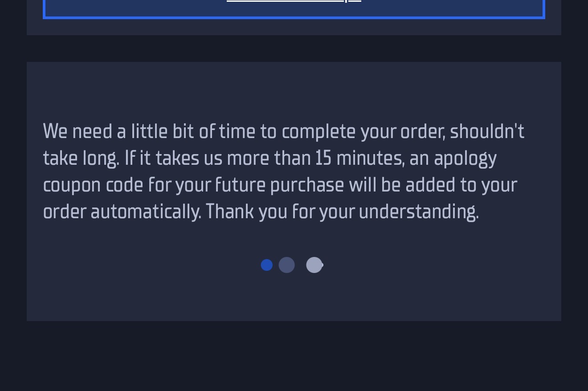Click the words "shouldn't take long"

click(x=486, y=131)
